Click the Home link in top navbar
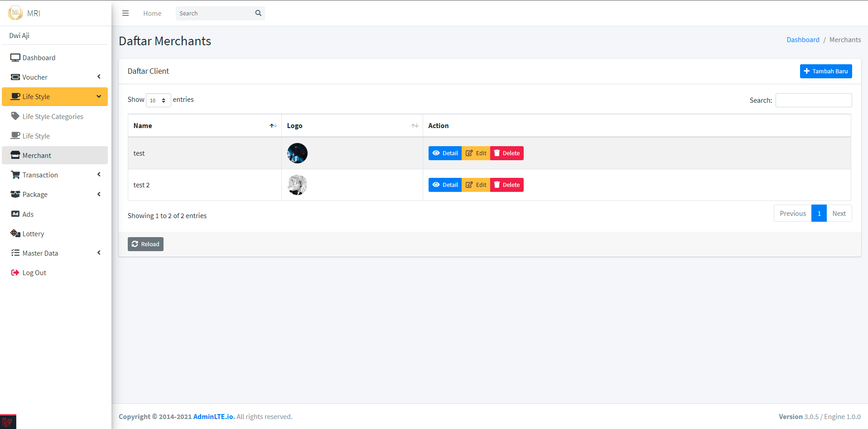 (x=152, y=13)
